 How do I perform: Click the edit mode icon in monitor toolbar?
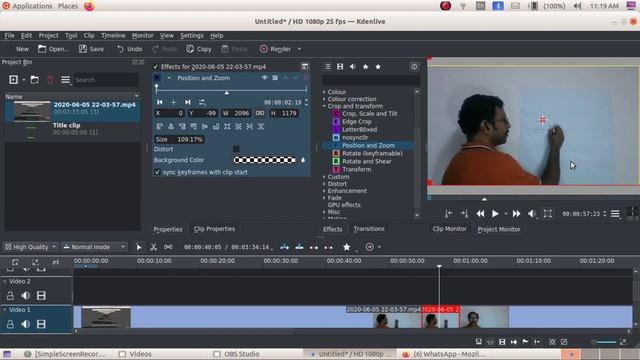tap(548, 213)
